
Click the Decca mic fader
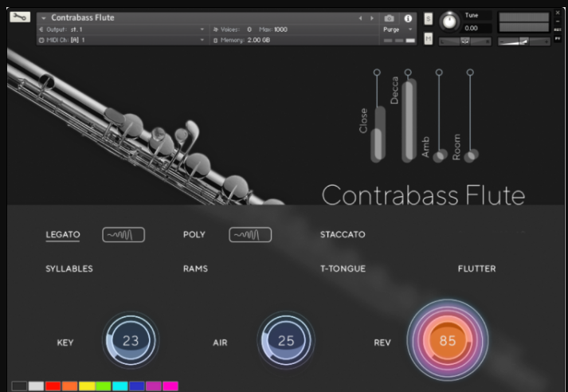click(x=409, y=120)
